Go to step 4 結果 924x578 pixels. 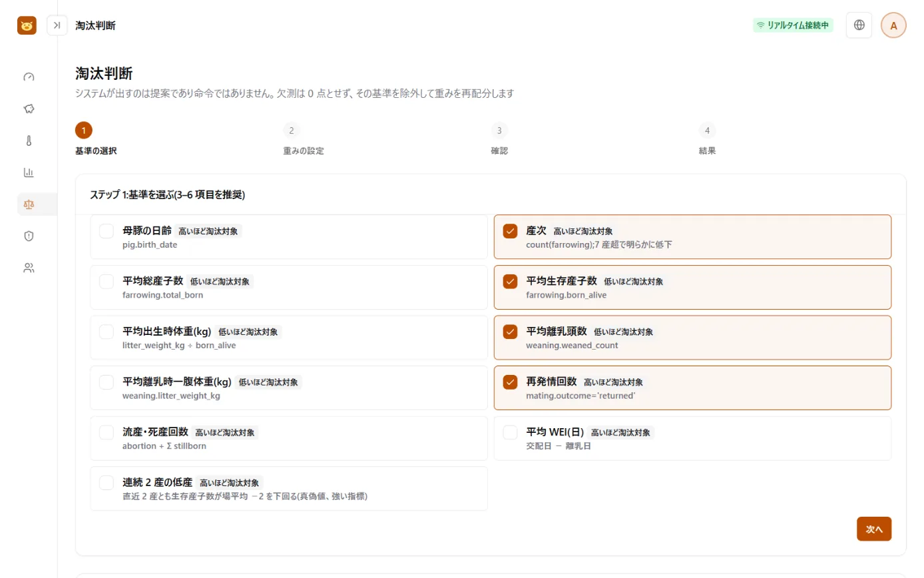[x=707, y=139]
